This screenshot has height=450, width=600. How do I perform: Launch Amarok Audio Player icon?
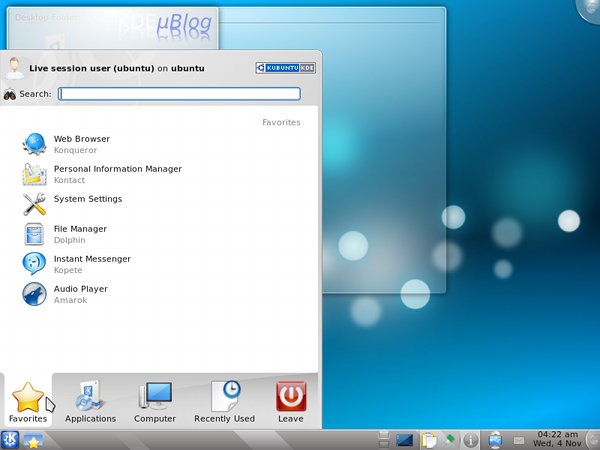pos(34,294)
